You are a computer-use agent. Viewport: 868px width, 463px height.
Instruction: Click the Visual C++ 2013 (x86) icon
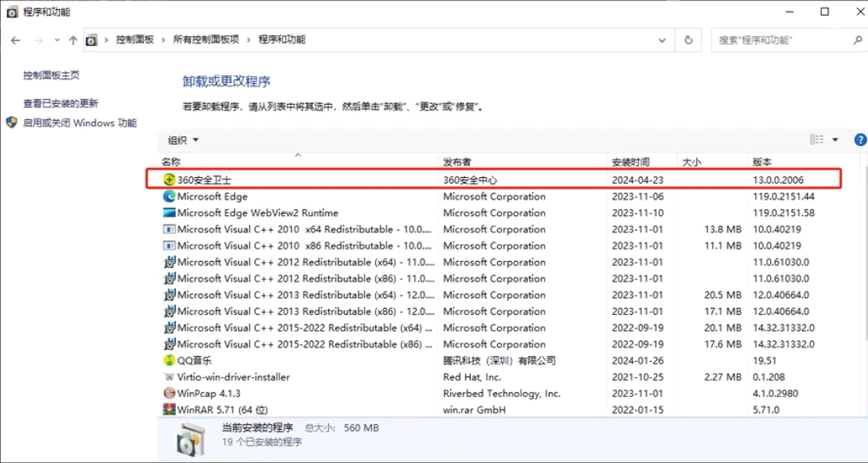click(x=169, y=311)
